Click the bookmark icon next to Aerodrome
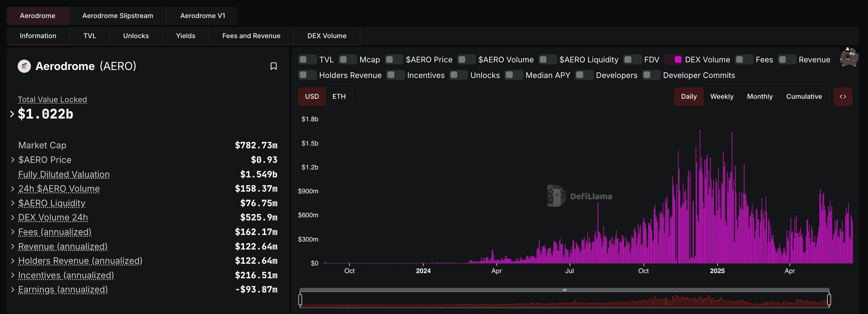 [x=273, y=66]
